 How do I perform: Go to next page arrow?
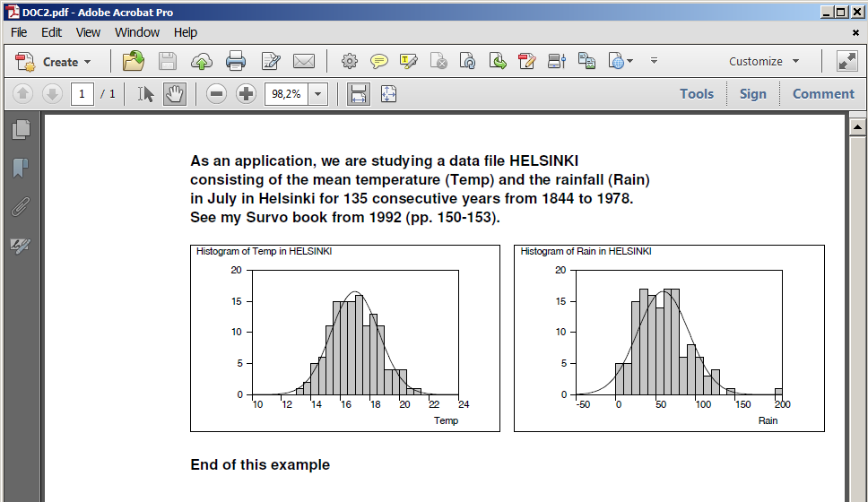(x=52, y=93)
